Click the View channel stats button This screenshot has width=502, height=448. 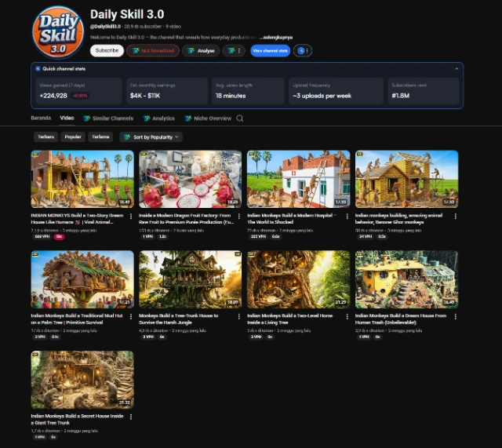tap(270, 50)
